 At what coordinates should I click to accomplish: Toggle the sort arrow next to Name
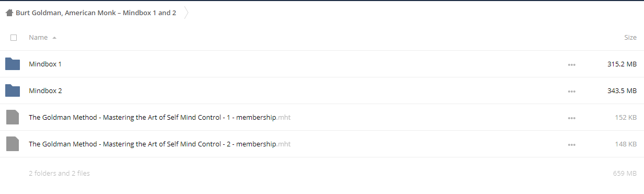[54, 38]
